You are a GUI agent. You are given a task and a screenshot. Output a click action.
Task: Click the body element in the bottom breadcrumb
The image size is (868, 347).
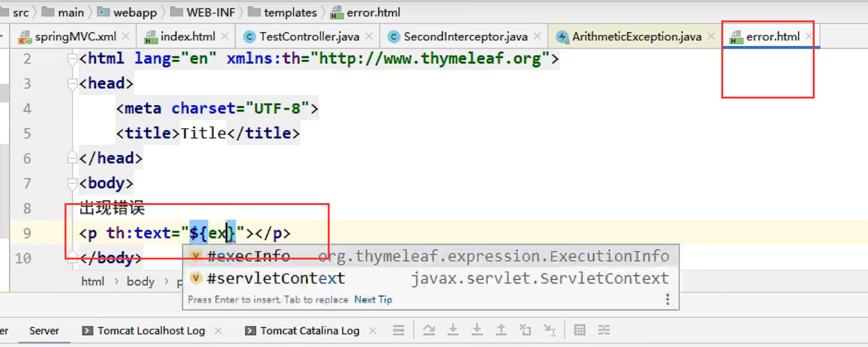140,281
